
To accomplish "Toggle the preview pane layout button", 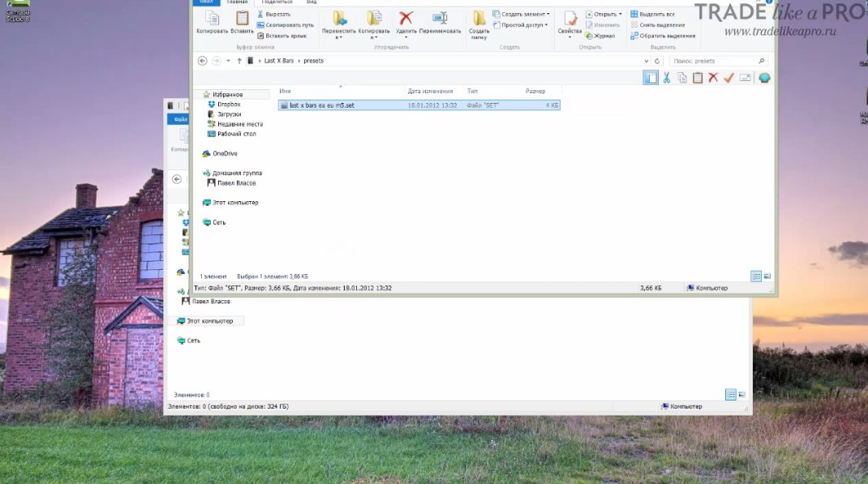I will 651,78.
